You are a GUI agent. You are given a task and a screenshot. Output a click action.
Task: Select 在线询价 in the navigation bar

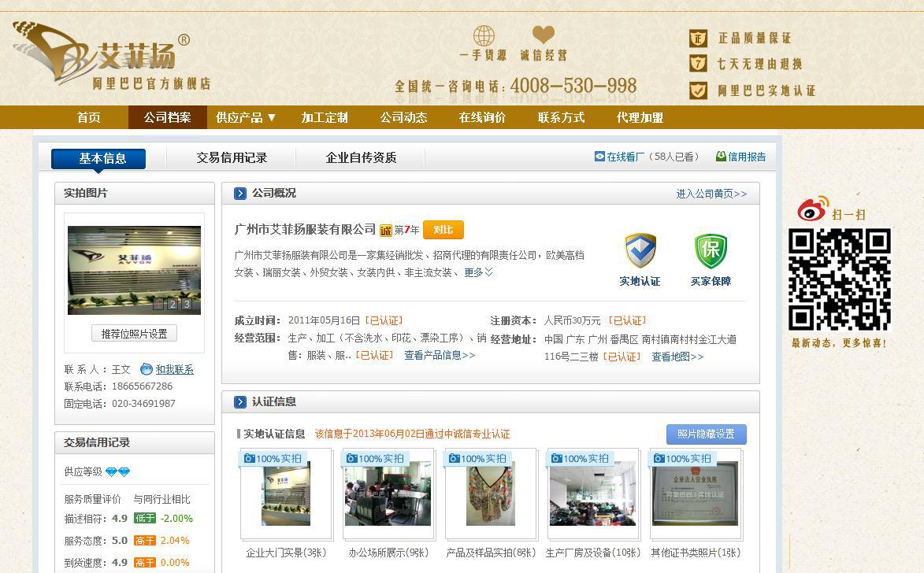click(483, 118)
